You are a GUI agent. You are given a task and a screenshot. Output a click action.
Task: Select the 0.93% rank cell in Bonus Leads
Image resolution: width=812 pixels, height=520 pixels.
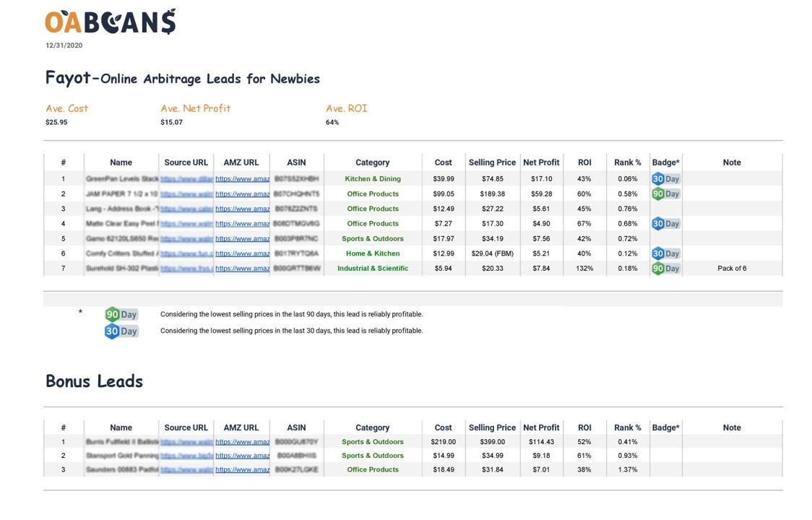(627, 456)
